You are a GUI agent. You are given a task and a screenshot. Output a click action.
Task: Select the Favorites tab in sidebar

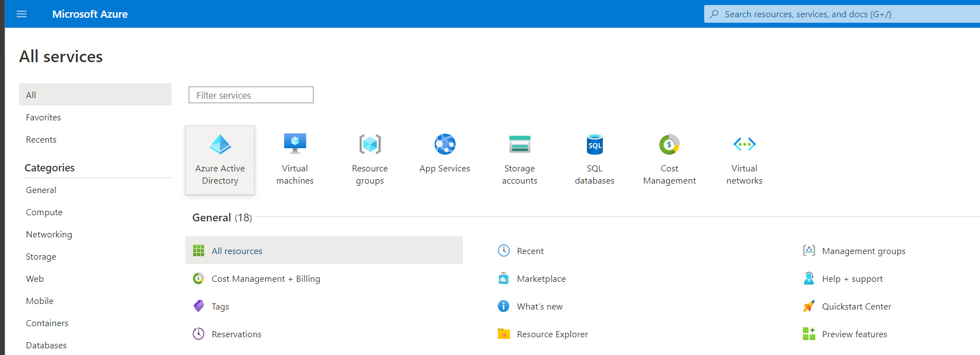pos(43,118)
